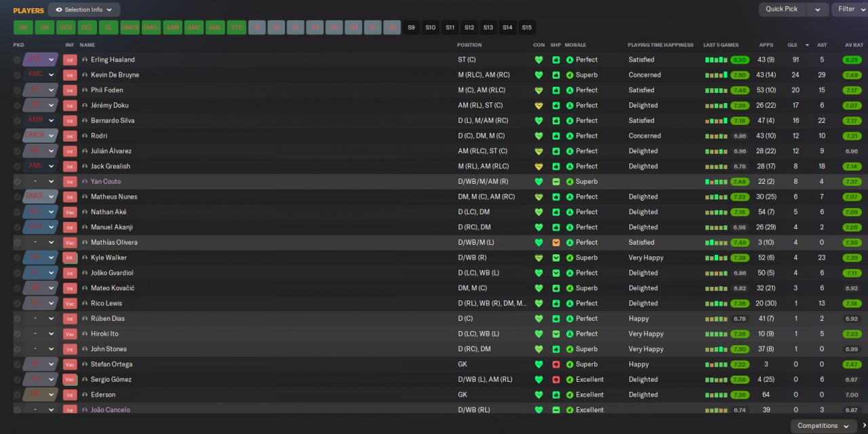Click the Vac info badge for Nathan Aké

point(70,212)
